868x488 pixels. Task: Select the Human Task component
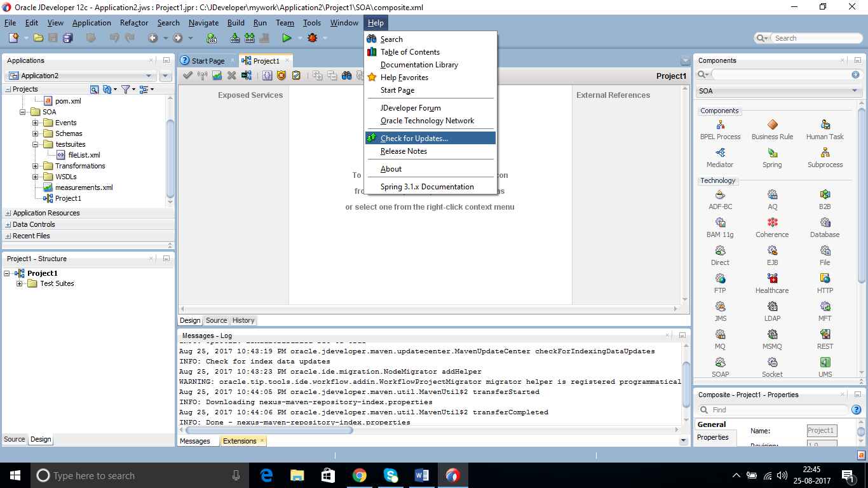click(x=825, y=127)
